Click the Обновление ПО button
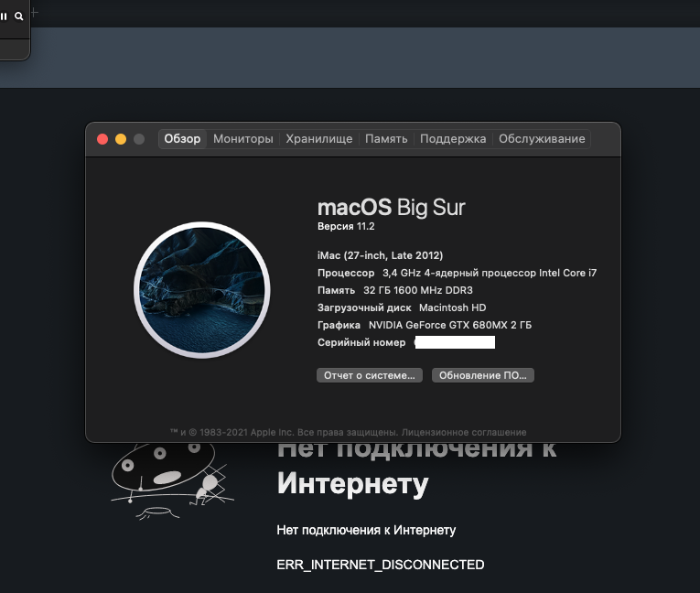The height and width of the screenshot is (593, 700). (x=482, y=375)
